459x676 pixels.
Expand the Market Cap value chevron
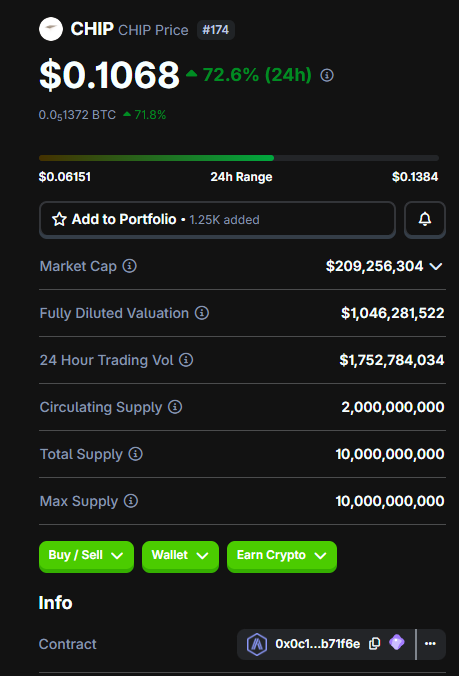coord(436,266)
